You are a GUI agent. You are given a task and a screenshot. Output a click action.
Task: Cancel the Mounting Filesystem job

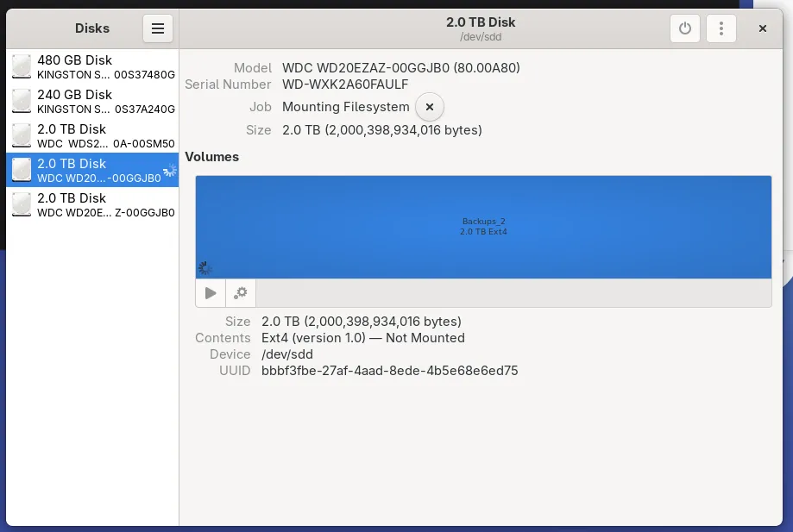[x=430, y=107]
